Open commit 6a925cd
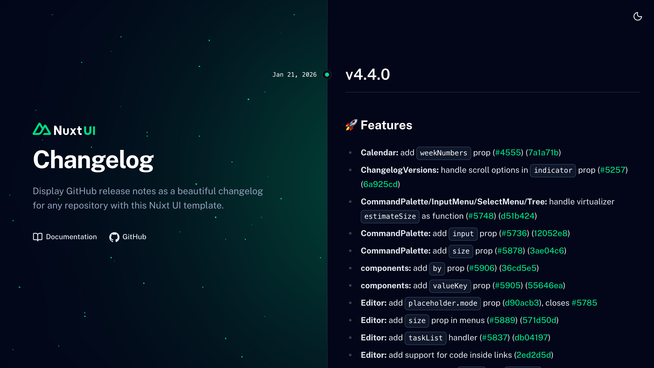The image size is (654, 368). (380, 184)
